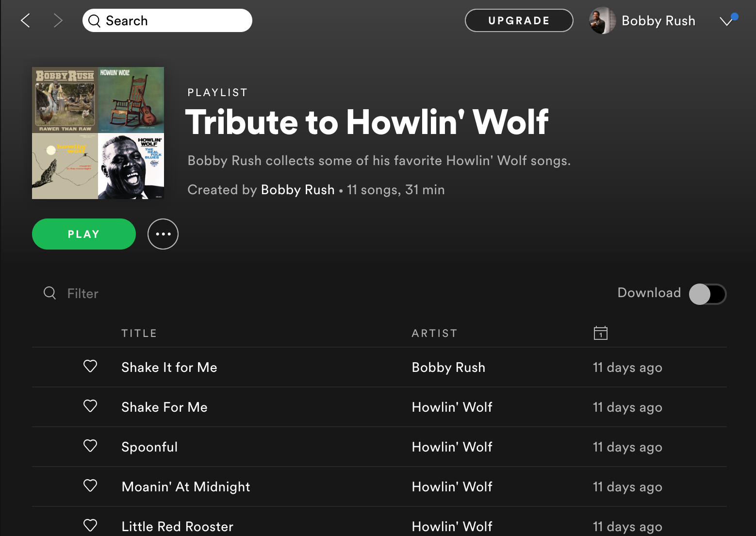This screenshot has width=756, height=536.
Task: Click the playlist description text
Action: [x=379, y=161]
